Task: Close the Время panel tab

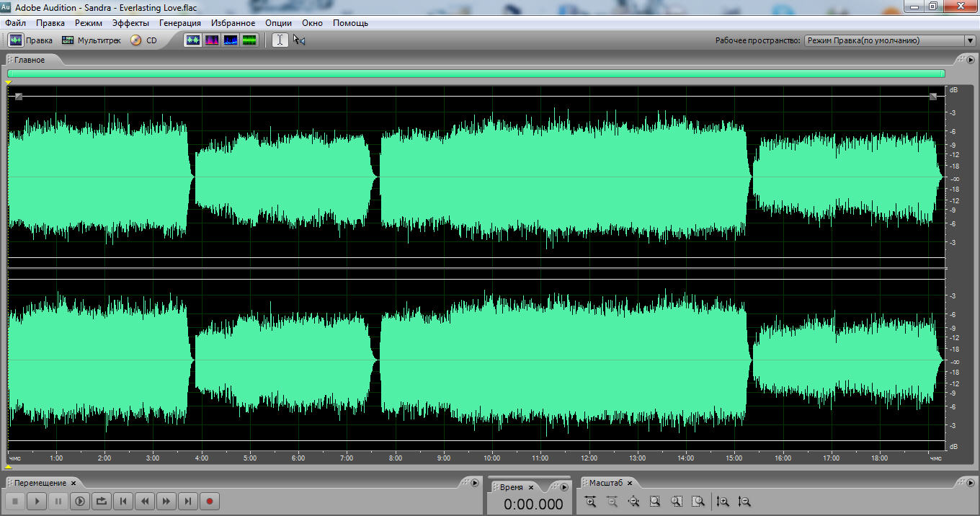Action: pos(531,488)
